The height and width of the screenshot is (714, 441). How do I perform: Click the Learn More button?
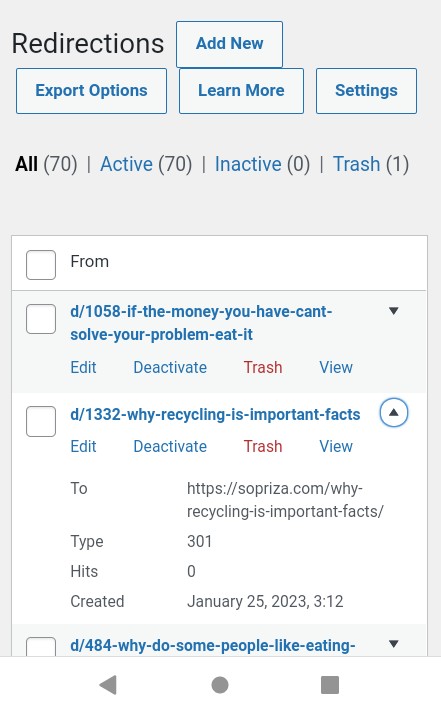[x=241, y=91]
